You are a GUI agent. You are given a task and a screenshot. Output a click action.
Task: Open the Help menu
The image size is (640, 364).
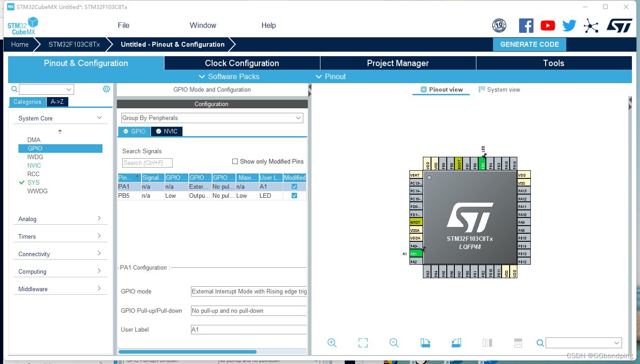[268, 25]
